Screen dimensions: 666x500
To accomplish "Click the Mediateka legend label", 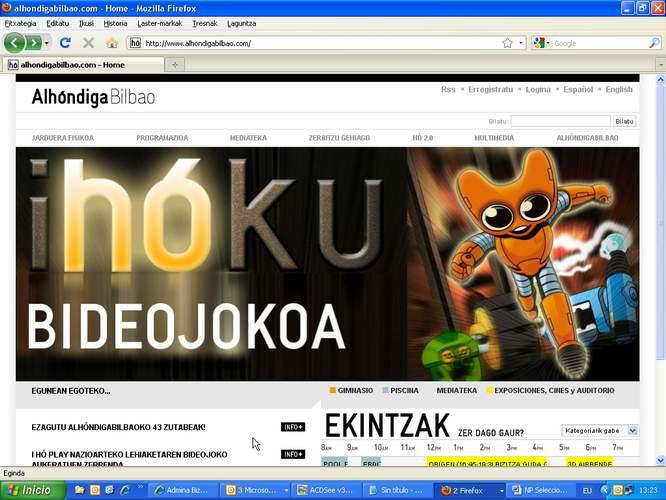I will point(457,390).
